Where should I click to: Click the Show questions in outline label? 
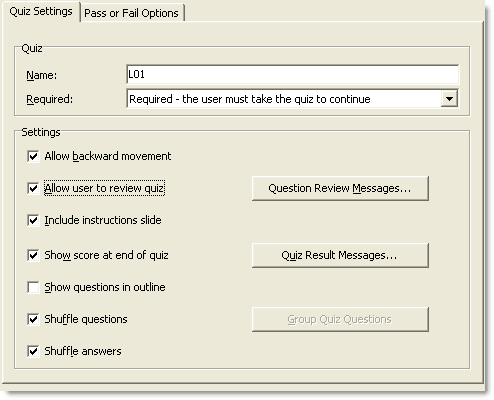pos(105,287)
